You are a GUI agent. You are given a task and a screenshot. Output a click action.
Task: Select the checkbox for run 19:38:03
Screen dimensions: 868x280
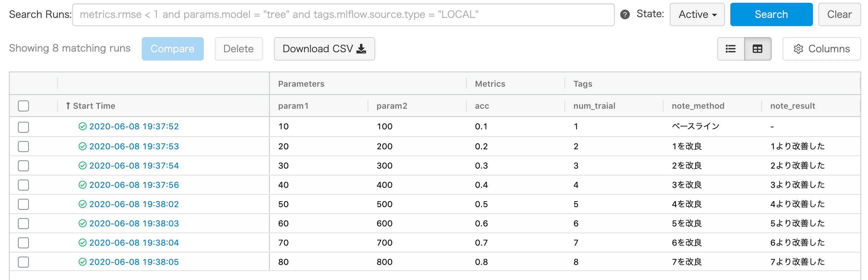[23, 224]
